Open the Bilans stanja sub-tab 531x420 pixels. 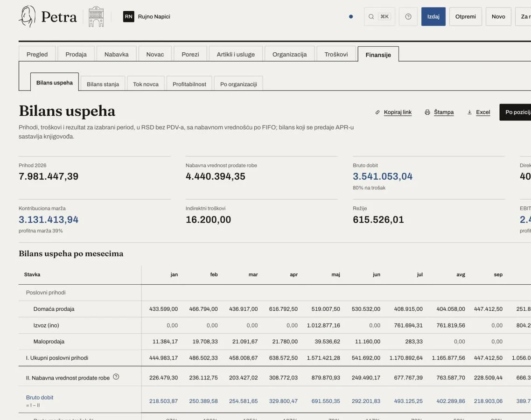(103, 84)
